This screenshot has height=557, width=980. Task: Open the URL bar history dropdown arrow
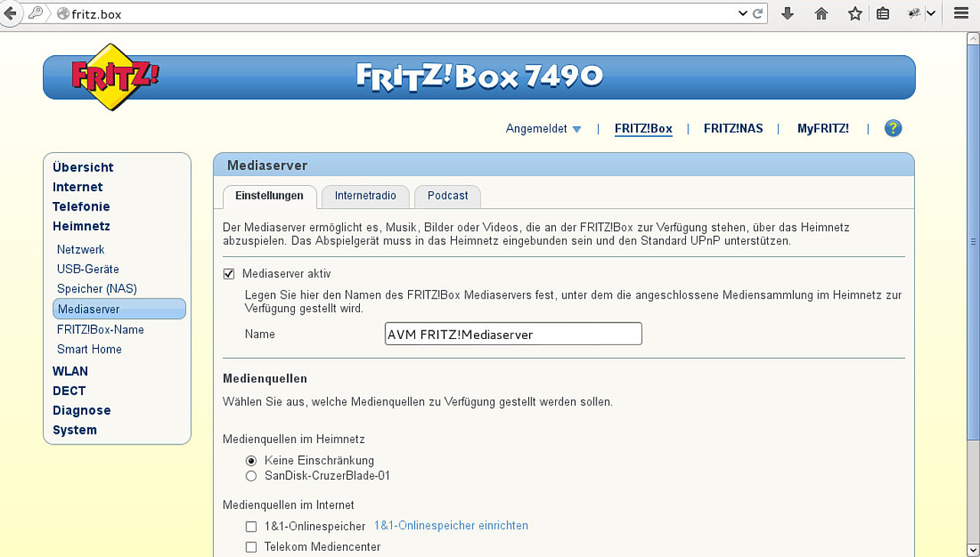(x=742, y=14)
